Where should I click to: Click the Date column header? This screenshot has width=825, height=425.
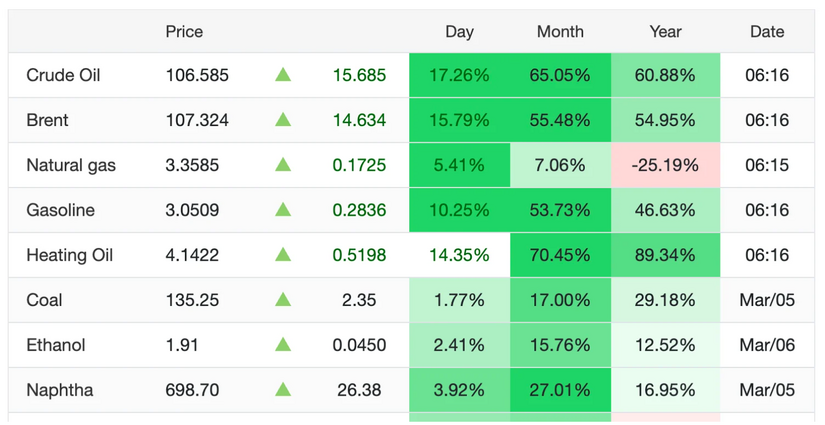[x=767, y=32]
